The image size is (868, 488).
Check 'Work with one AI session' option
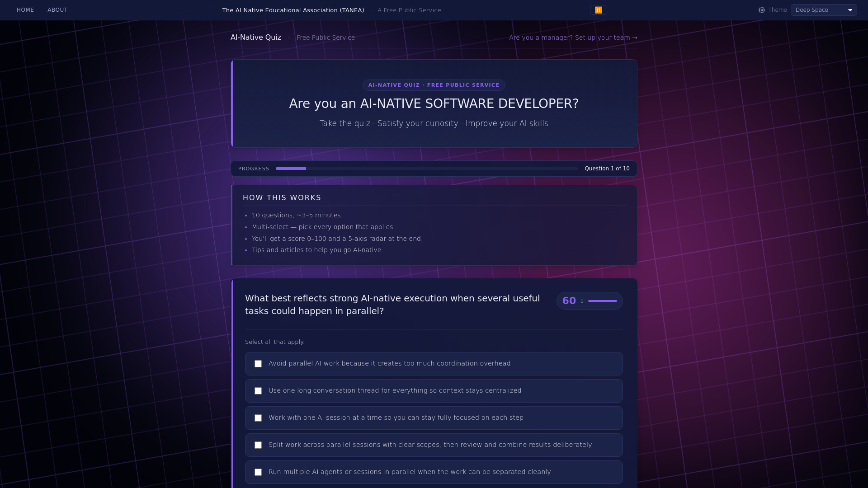coord(258,418)
